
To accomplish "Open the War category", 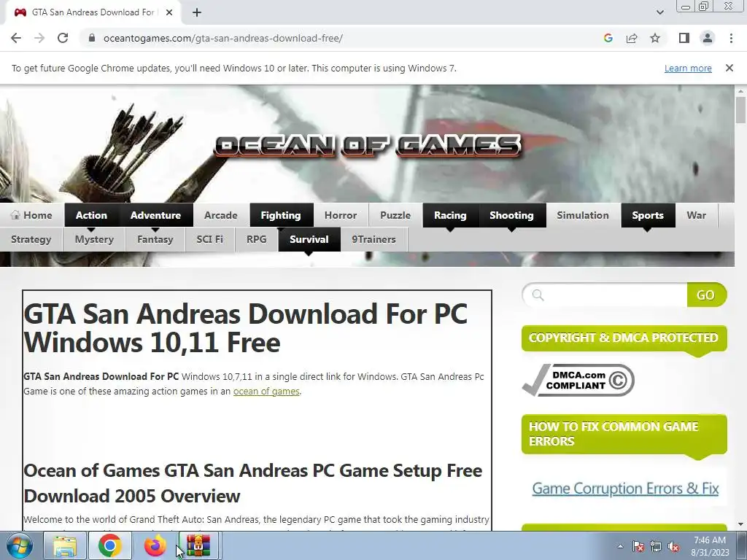I will point(697,215).
